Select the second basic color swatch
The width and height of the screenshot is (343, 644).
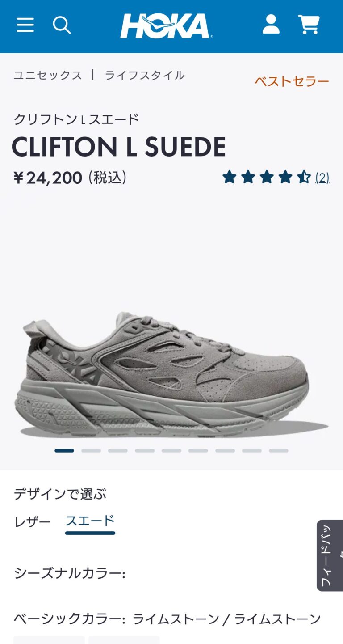(x=124, y=640)
